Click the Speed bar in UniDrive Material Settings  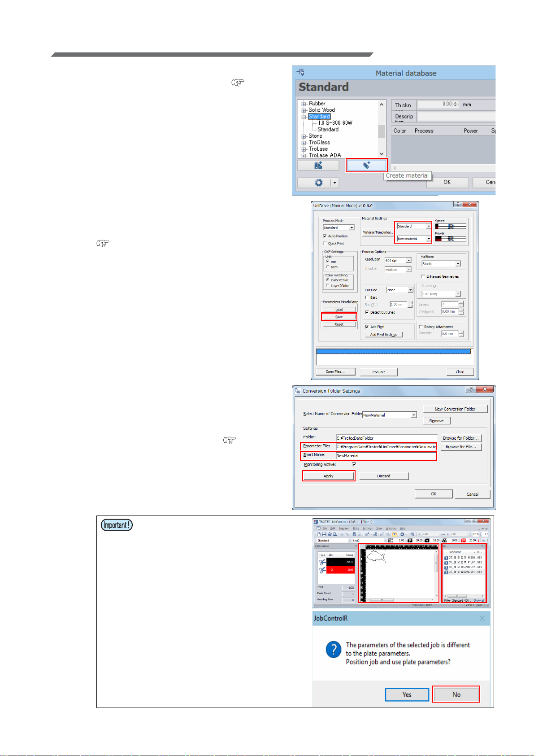pyautogui.click(x=451, y=226)
